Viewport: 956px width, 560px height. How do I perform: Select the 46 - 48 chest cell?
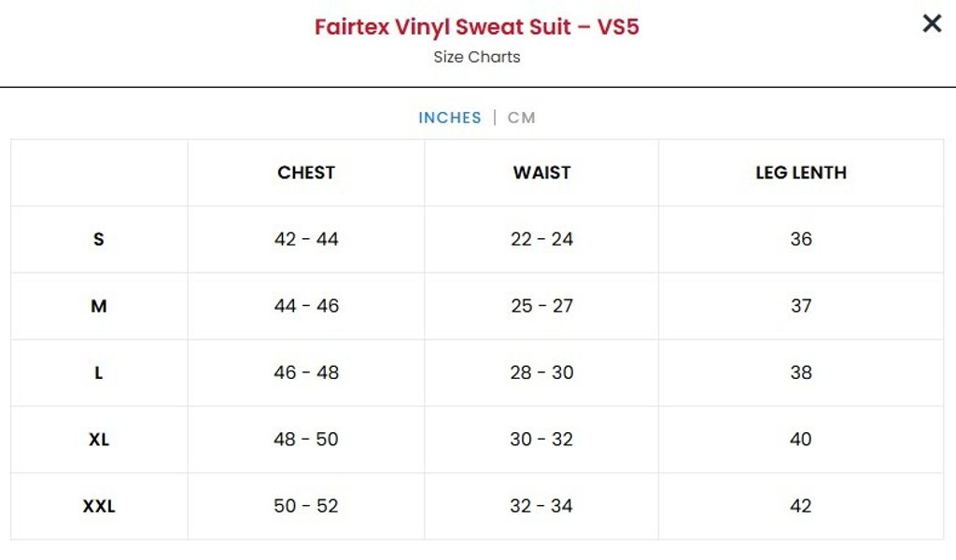click(x=306, y=372)
